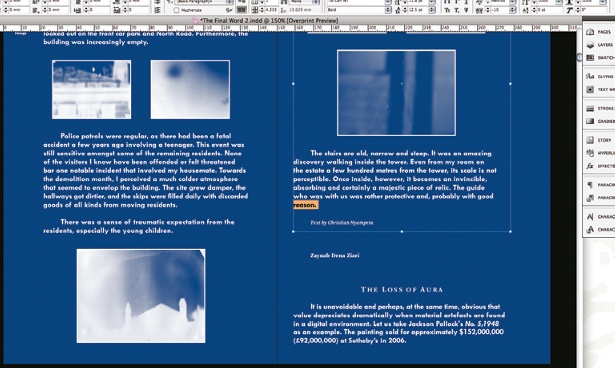The width and height of the screenshot is (615, 368).
Task: Open the Stroke panel
Action: (x=600, y=108)
